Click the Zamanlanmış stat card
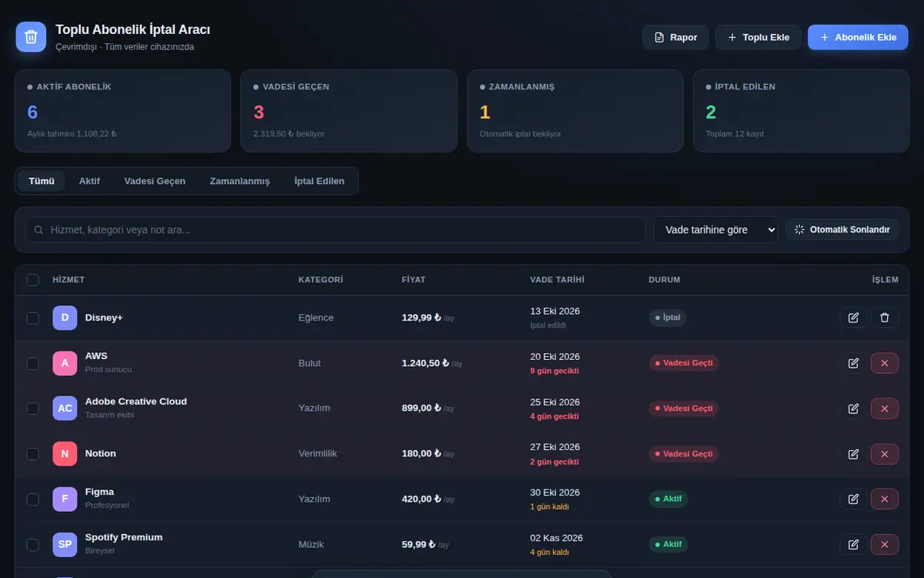924x578 pixels. pyautogui.click(x=575, y=111)
